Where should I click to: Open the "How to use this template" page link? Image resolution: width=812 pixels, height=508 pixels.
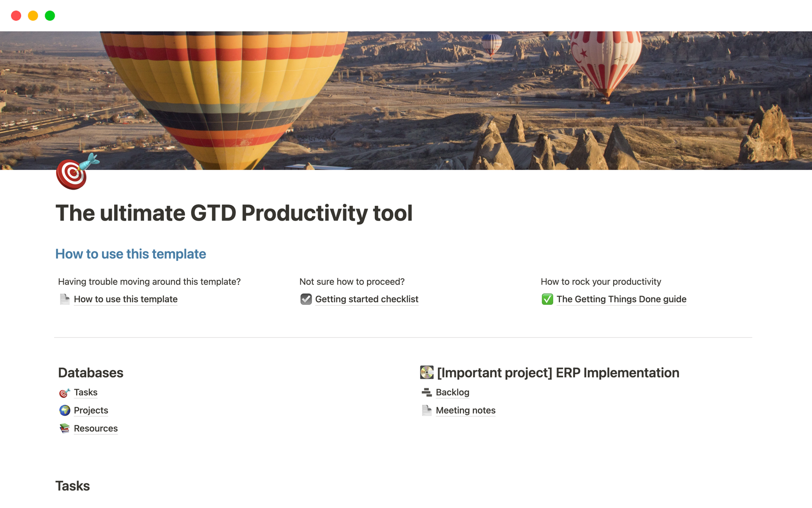pos(126,299)
